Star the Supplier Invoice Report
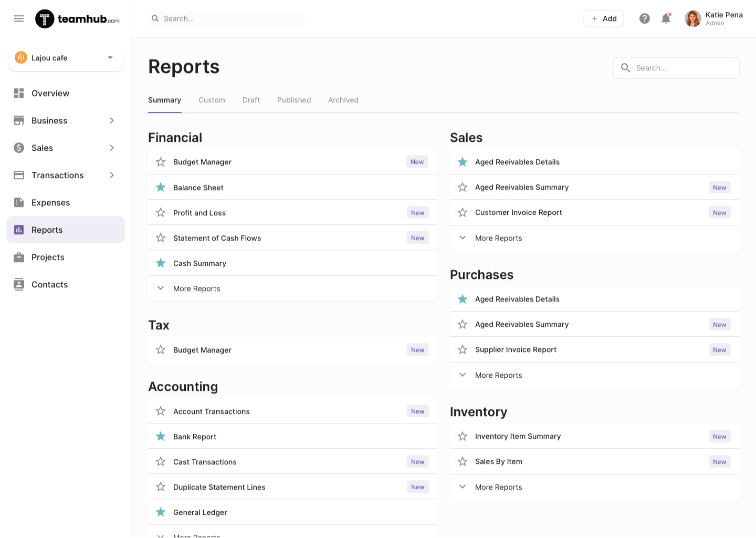 tap(463, 349)
